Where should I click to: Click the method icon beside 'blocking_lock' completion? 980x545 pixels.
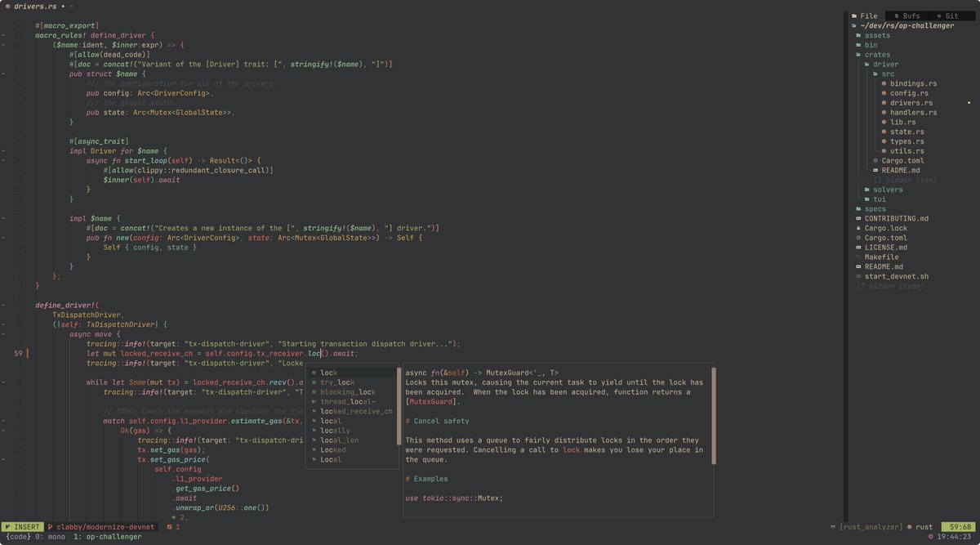click(x=314, y=392)
